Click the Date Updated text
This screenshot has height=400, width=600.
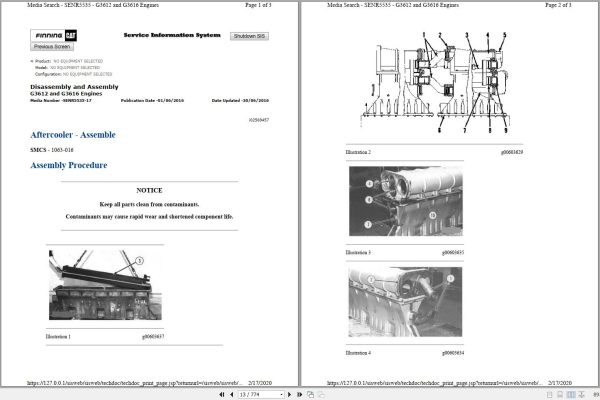pyautogui.click(x=240, y=101)
